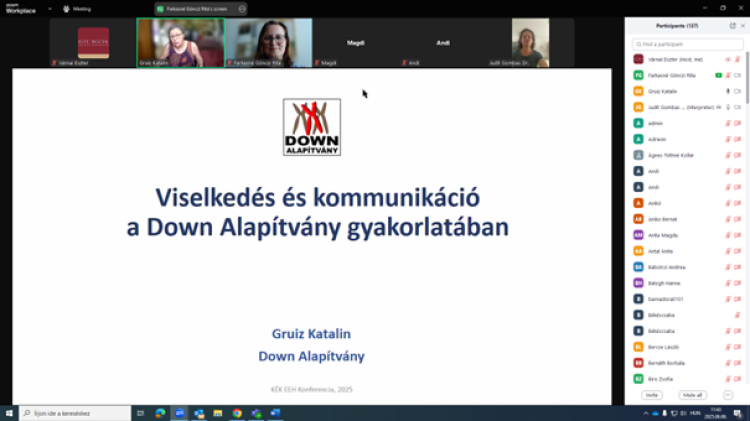Image resolution: width=750 pixels, height=421 pixels.
Task: Toggle microphone icon for Gruiz Katalin
Action: pyautogui.click(x=728, y=91)
